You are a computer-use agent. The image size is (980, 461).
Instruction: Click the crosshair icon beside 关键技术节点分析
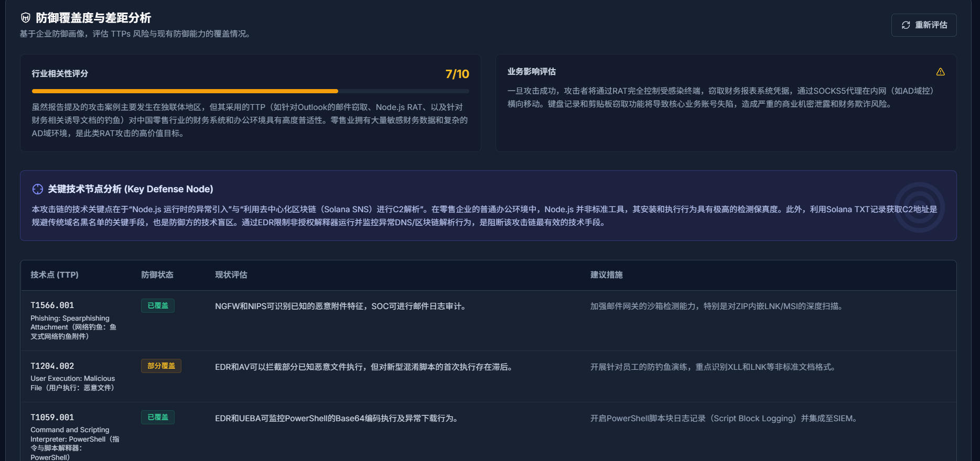pos(38,189)
